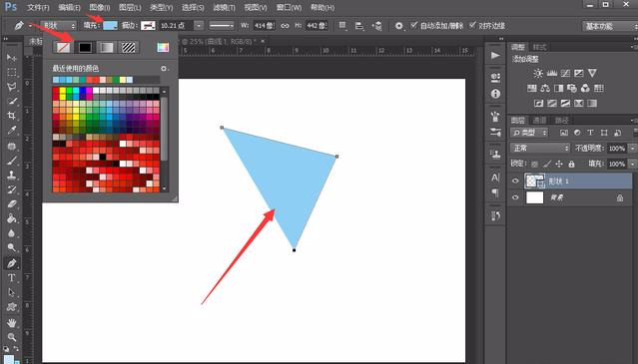Open the tool mode 形状 dropdown
638x364 pixels.
(59, 26)
